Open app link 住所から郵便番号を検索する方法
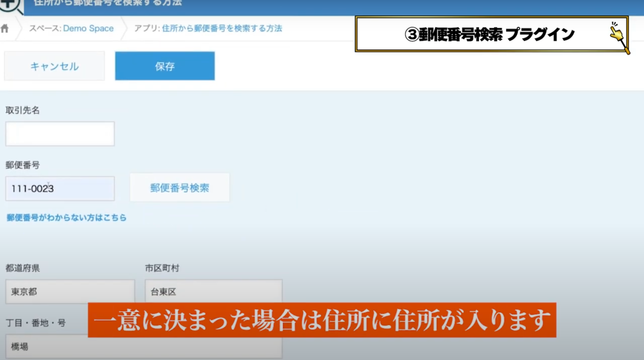644x360 pixels. click(222, 28)
